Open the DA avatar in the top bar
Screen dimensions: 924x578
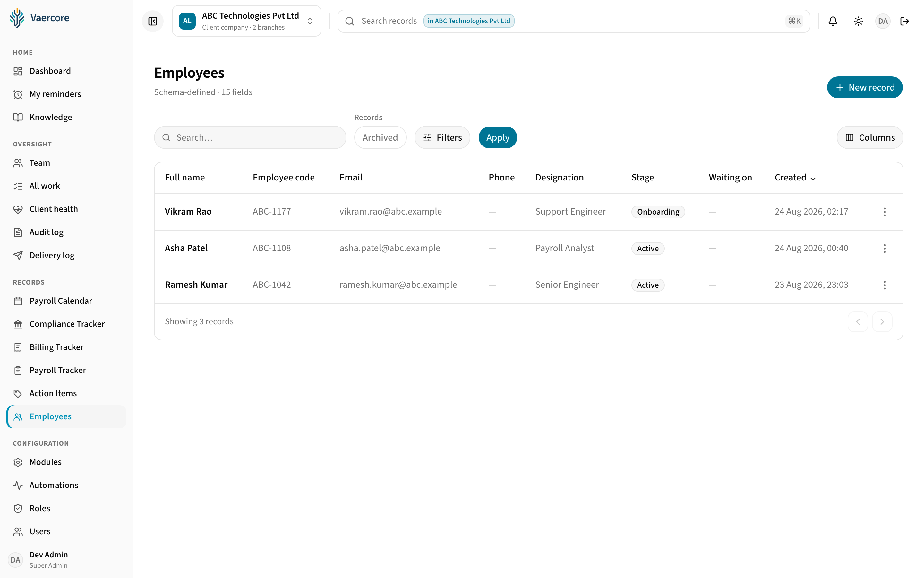882,21
